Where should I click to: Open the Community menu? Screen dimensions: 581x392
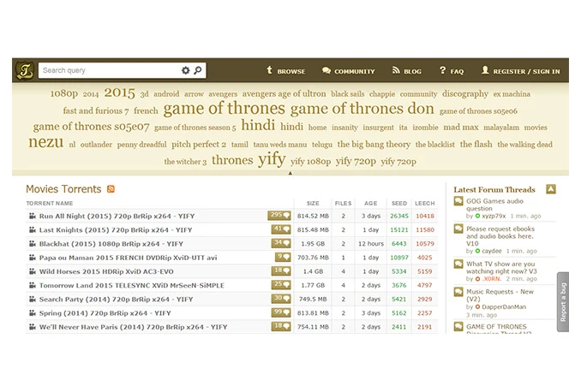pos(348,71)
